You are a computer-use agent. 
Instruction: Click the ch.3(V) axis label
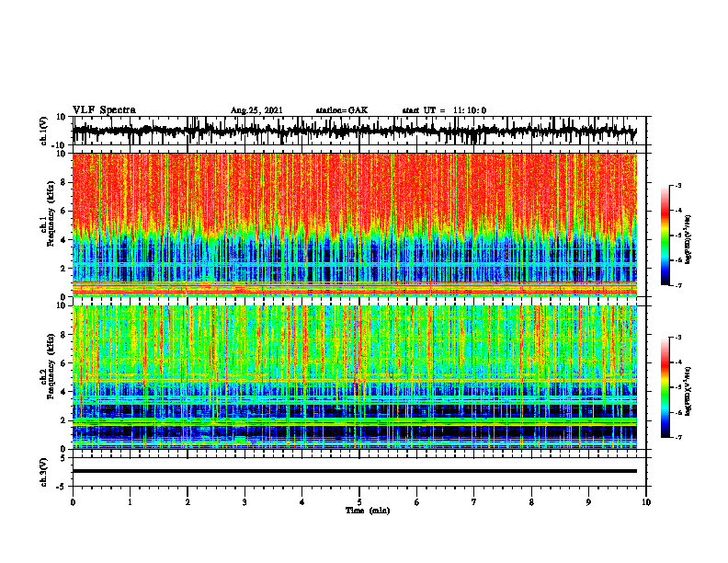(44, 472)
